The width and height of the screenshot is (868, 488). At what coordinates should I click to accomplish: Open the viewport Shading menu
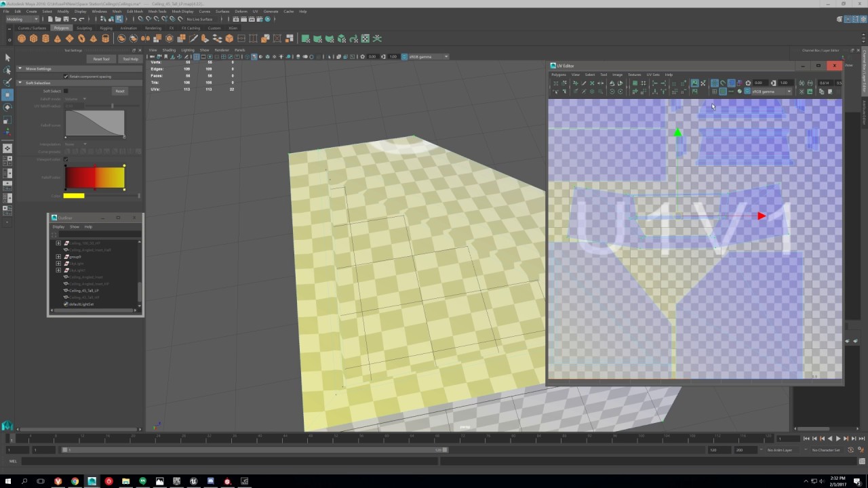tap(169, 50)
